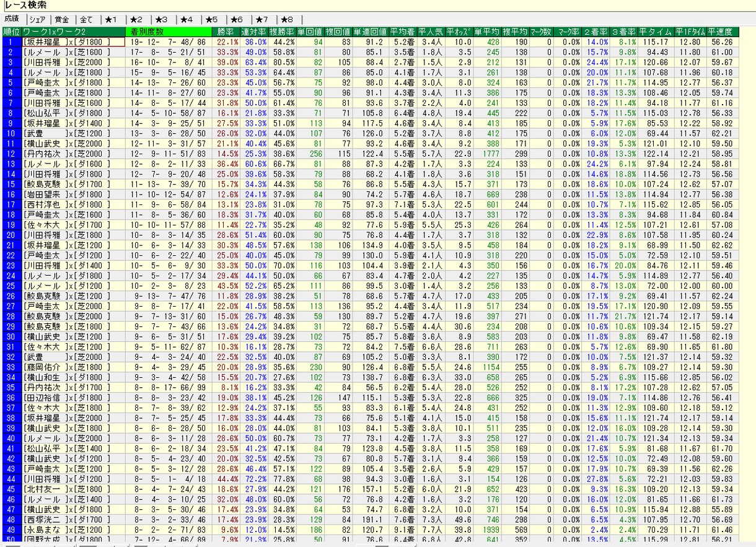
Task: Sort by the 平均着 column header
Action: [x=403, y=32]
